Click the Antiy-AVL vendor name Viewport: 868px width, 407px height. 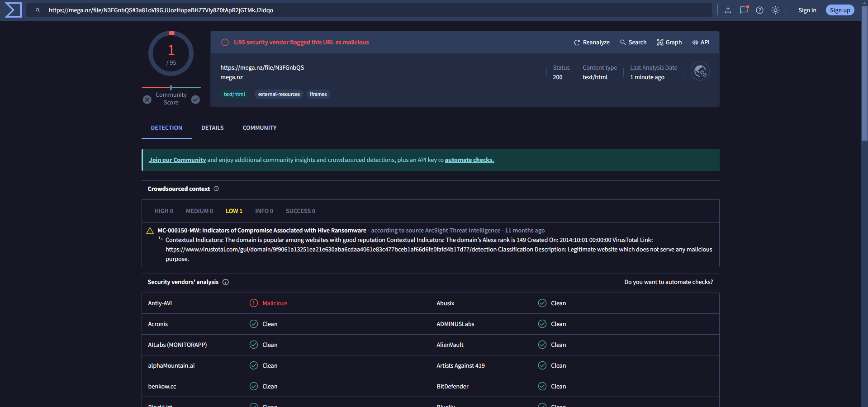pyautogui.click(x=161, y=303)
